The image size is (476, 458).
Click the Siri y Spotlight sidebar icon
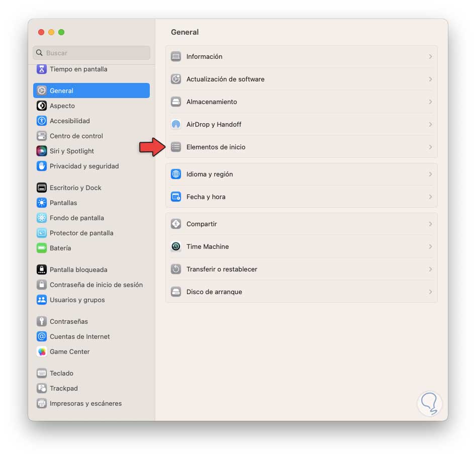(42, 151)
